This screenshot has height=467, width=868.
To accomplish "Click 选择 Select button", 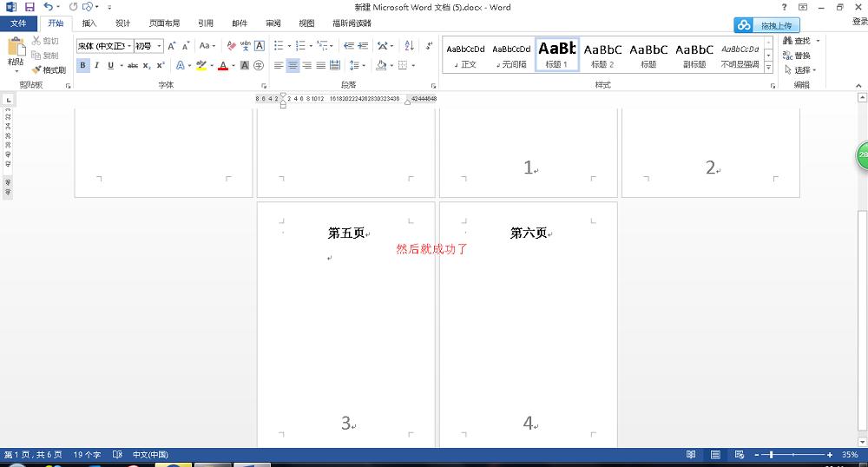I will (800, 70).
